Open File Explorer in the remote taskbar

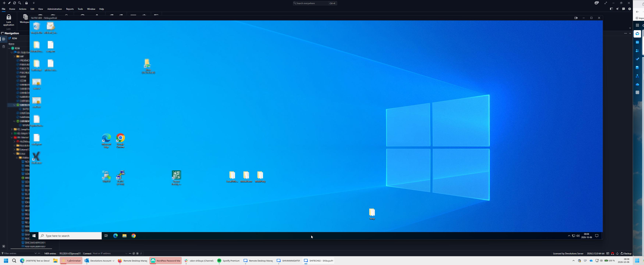(x=125, y=236)
